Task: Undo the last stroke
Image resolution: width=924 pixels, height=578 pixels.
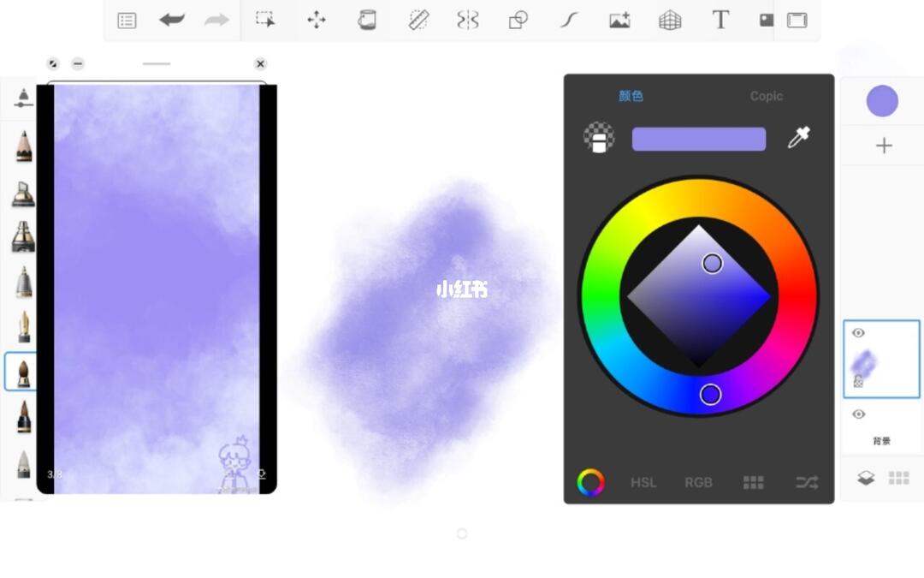Action: [172, 20]
